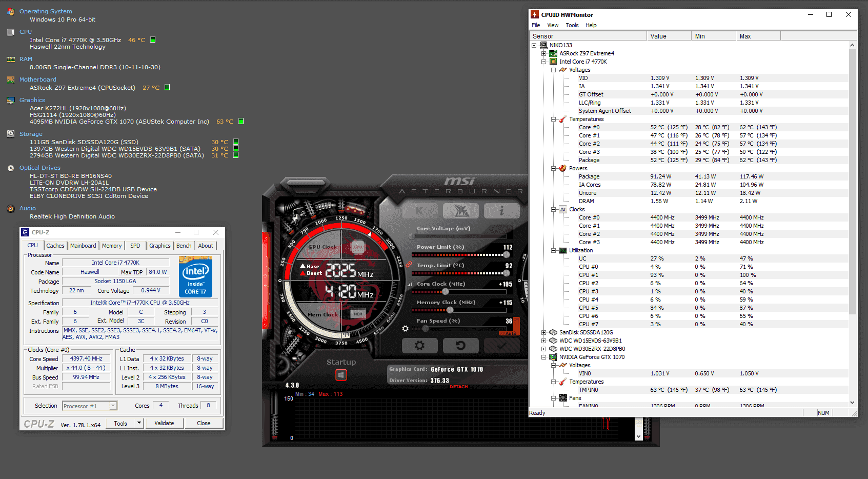Collapse the NVIDIA GeForce GTX 1070 node
Image resolution: width=868 pixels, height=479 pixels.
544,357
